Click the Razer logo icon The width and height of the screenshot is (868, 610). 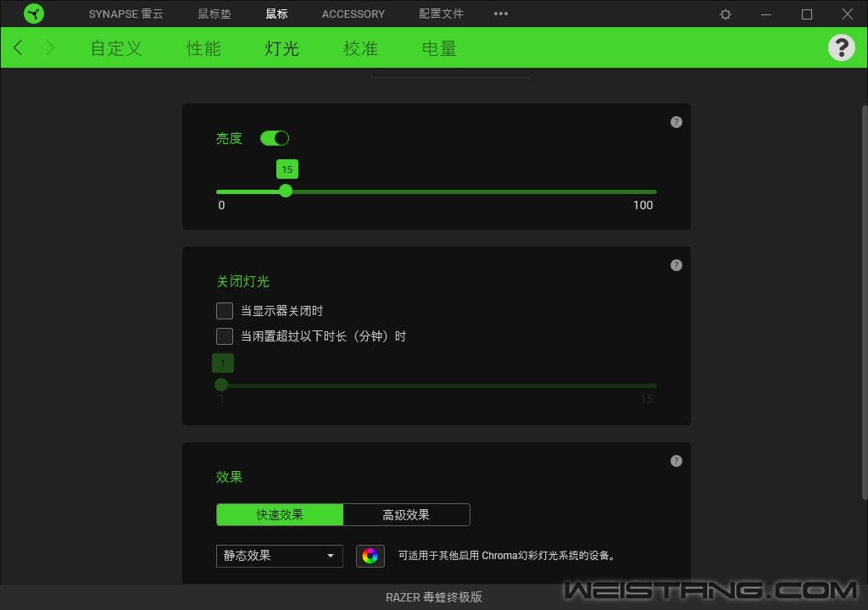tap(34, 14)
